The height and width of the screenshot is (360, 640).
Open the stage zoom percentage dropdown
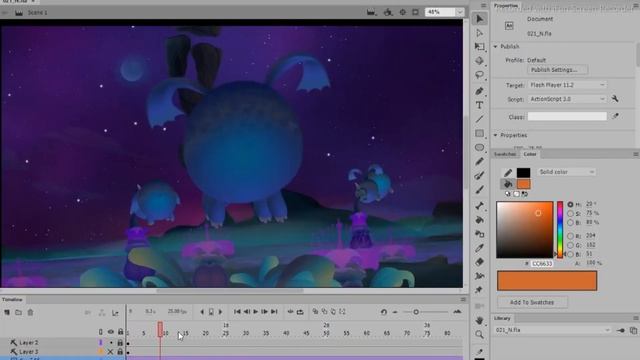[x=460, y=12]
